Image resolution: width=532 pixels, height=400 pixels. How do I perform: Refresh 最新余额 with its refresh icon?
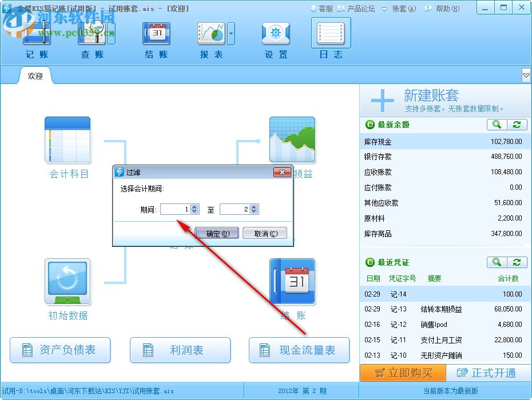(517, 125)
